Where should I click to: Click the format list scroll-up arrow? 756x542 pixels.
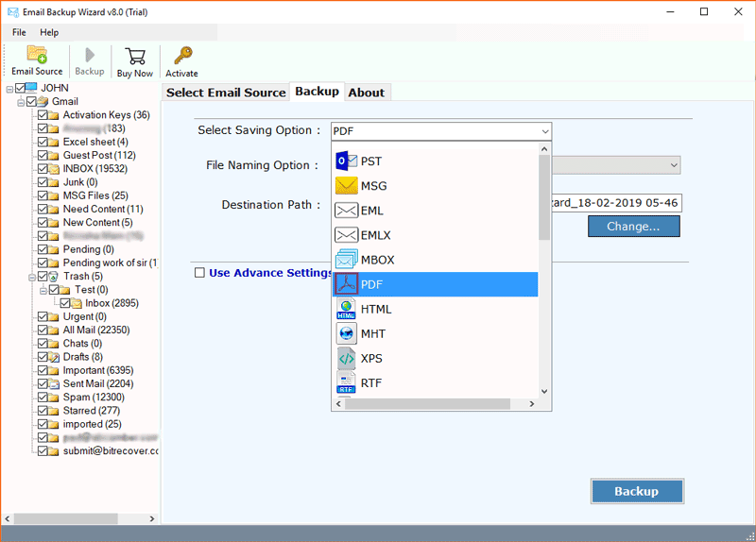(x=544, y=149)
